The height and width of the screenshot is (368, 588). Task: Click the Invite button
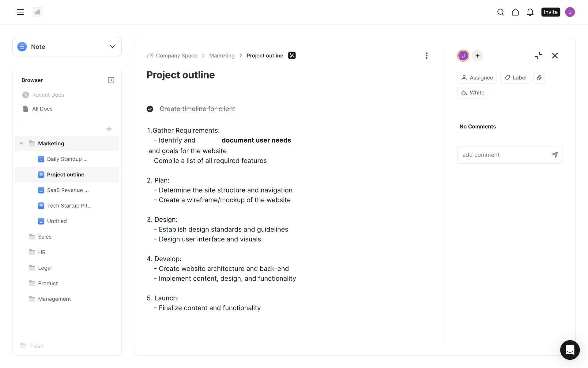coord(550,12)
